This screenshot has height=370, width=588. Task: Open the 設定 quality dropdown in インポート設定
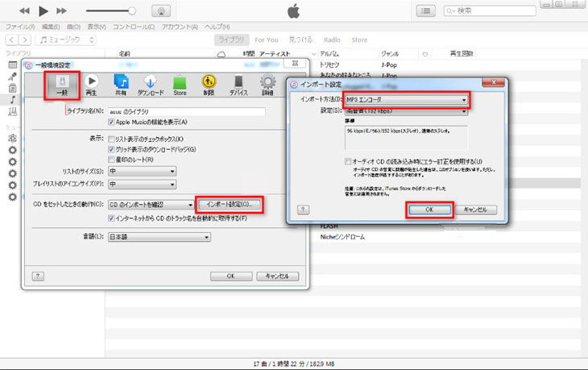point(406,111)
